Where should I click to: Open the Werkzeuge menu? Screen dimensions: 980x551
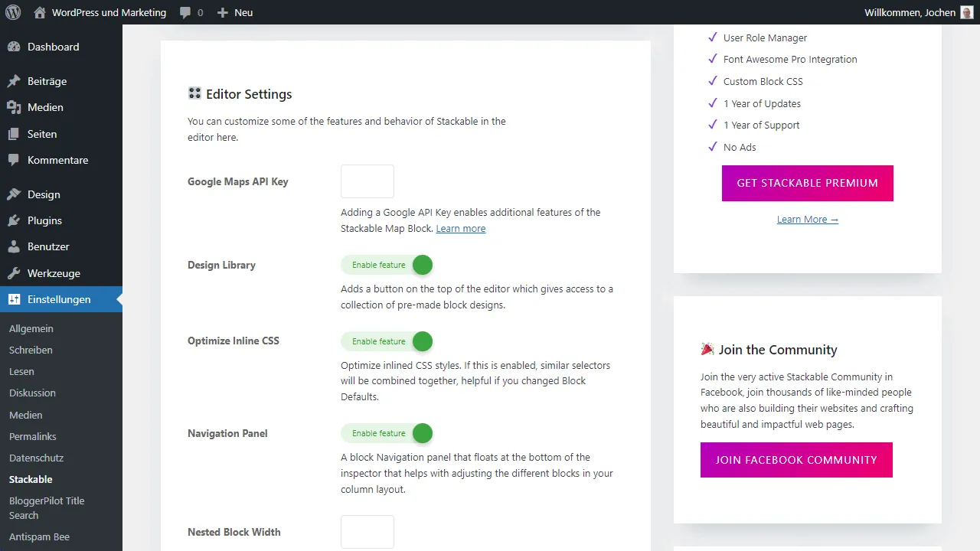coord(61,273)
